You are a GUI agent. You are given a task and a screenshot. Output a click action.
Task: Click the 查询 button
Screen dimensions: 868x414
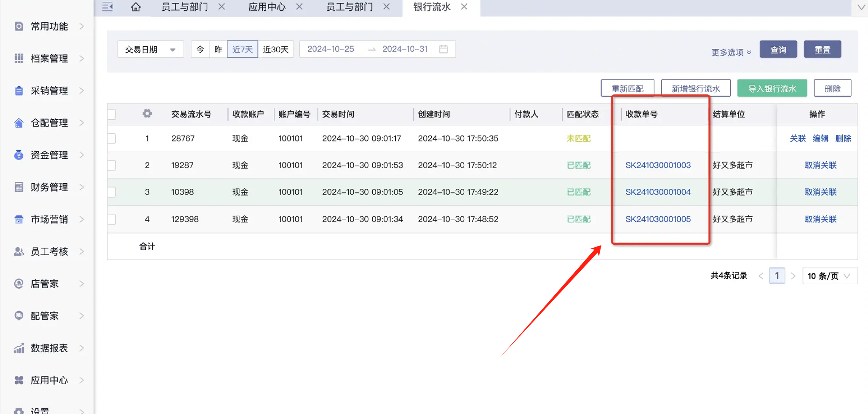click(778, 49)
